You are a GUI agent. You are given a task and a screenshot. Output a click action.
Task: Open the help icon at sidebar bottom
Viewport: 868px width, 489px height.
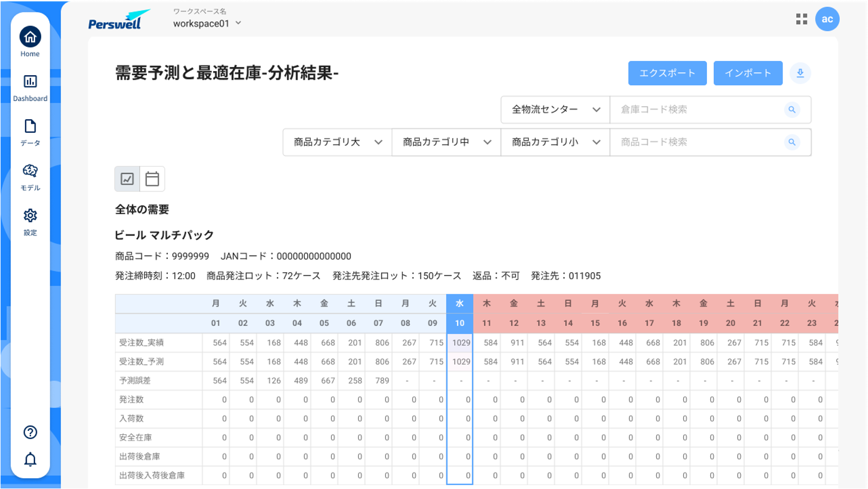(x=30, y=432)
